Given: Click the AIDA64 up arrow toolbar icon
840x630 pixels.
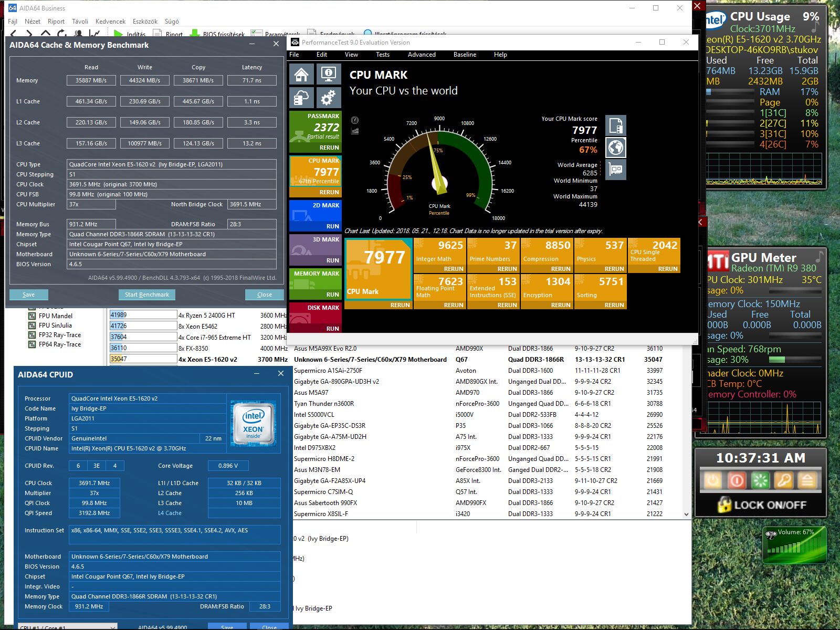Looking at the screenshot, I should click(46, 34).
